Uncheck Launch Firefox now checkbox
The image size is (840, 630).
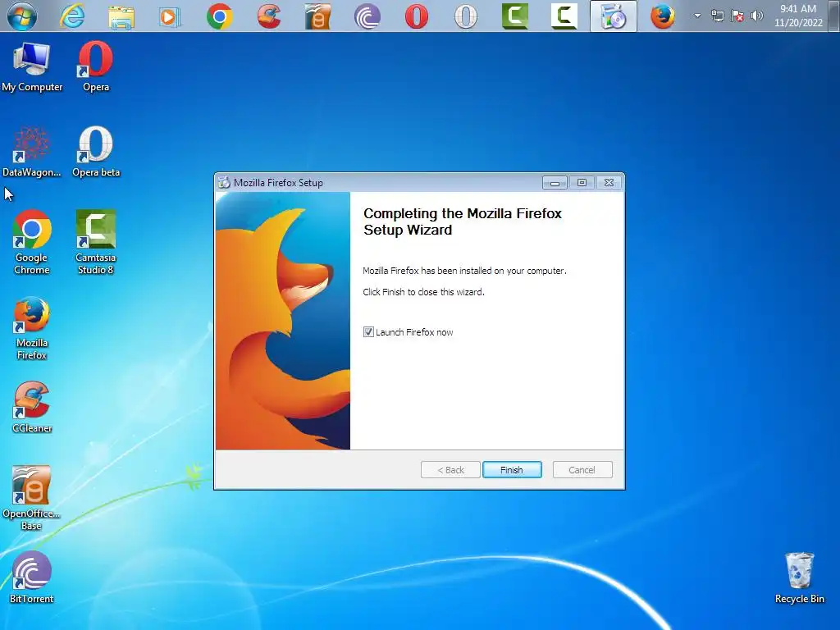[x=368, y=332]
